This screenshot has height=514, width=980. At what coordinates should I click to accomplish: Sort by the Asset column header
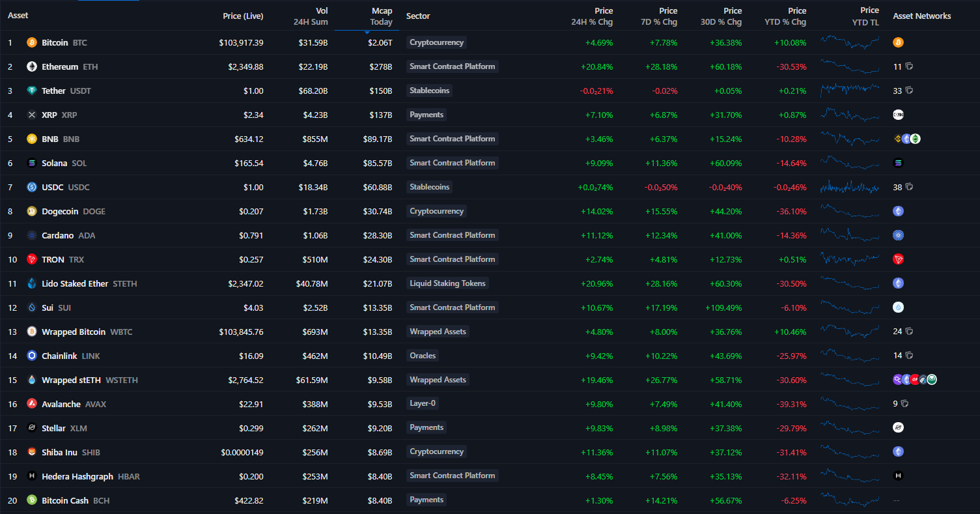click(x=18, y=16)
